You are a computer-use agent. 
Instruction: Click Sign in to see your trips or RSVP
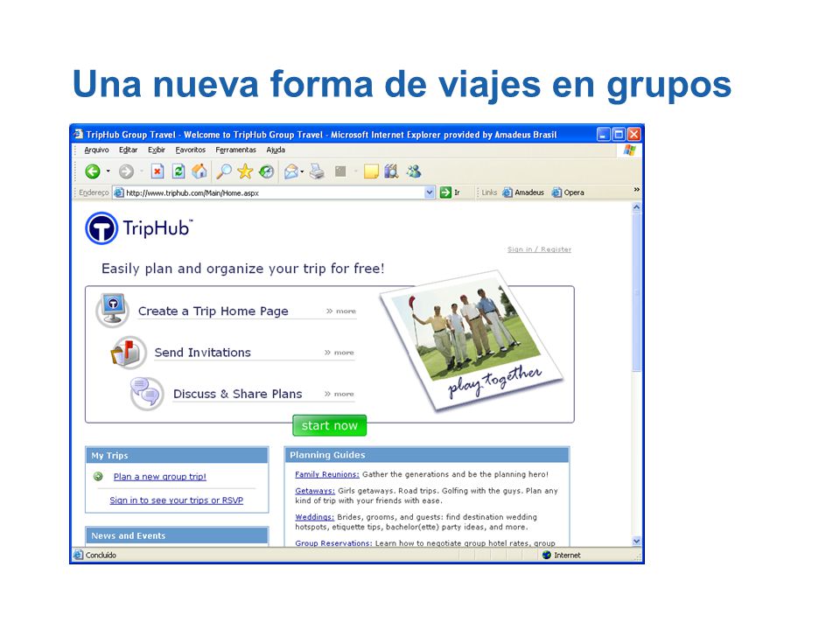(176, 500)
